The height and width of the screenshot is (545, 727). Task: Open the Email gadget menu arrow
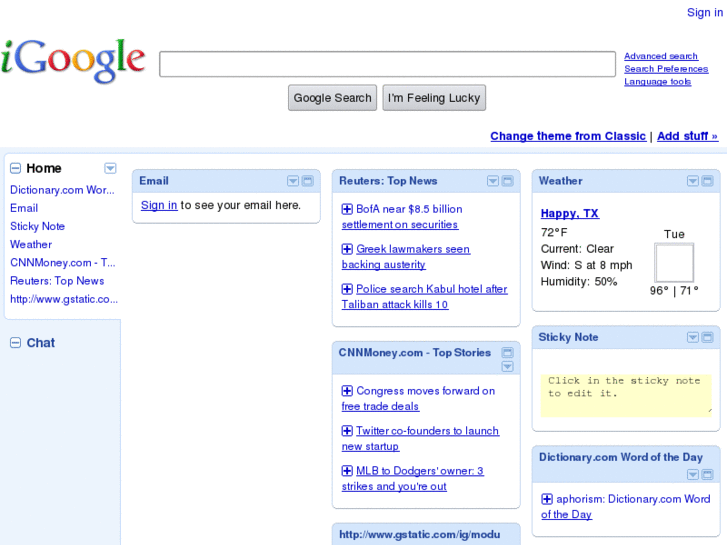tap(293, 181)
